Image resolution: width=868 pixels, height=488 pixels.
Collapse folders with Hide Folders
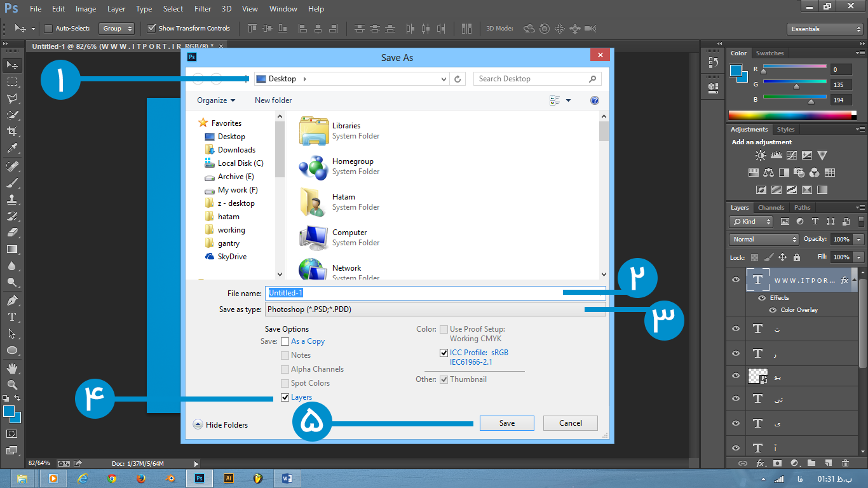(x=220, y=424)
